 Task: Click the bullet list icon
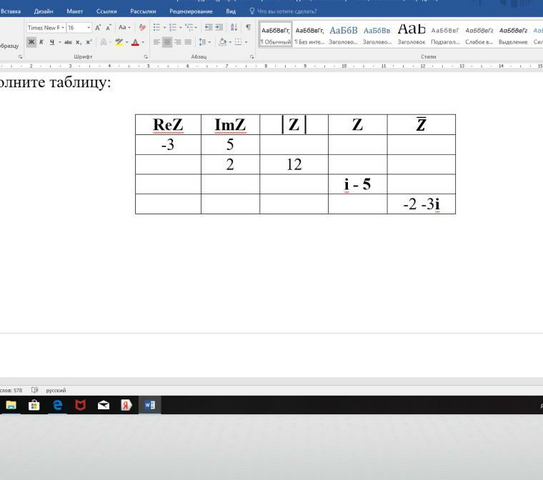coord(157,27)
